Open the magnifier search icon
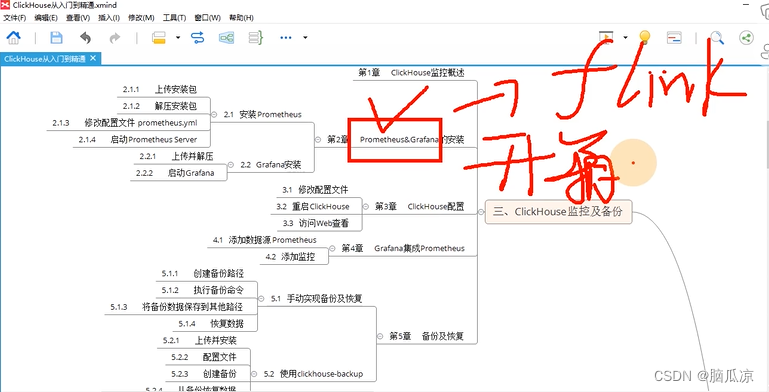The image size is (769, 392). (717, 37)
